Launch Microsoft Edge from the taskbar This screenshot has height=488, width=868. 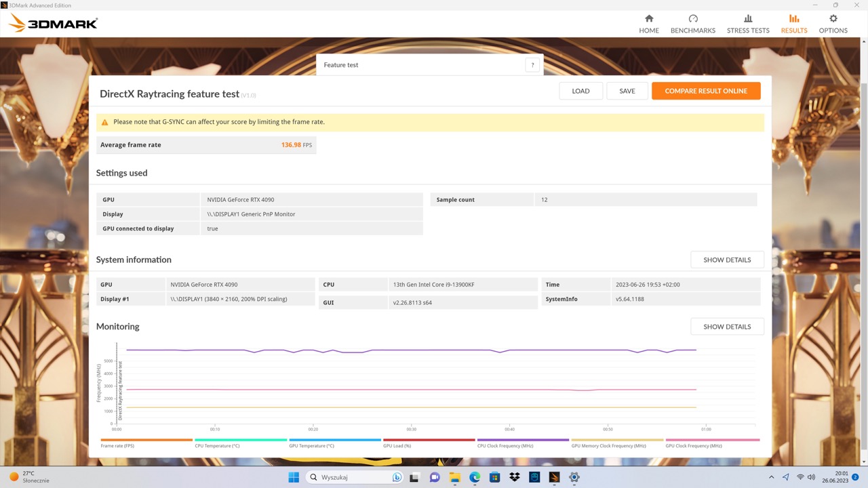pyautogui.click(x=475, y=477)
